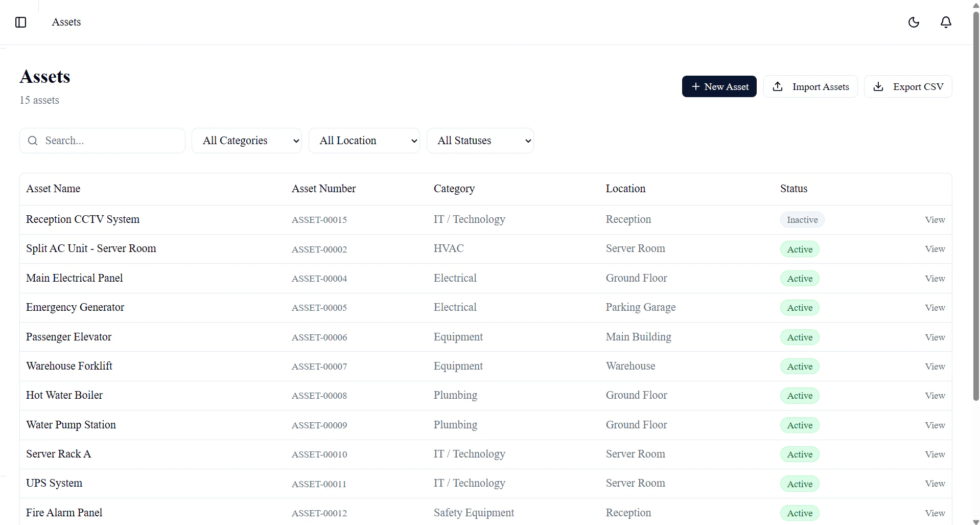Viewport: 980px width, 525px height.
Task: Click the Active badge on UPS System
Action: tap(799, 484)
